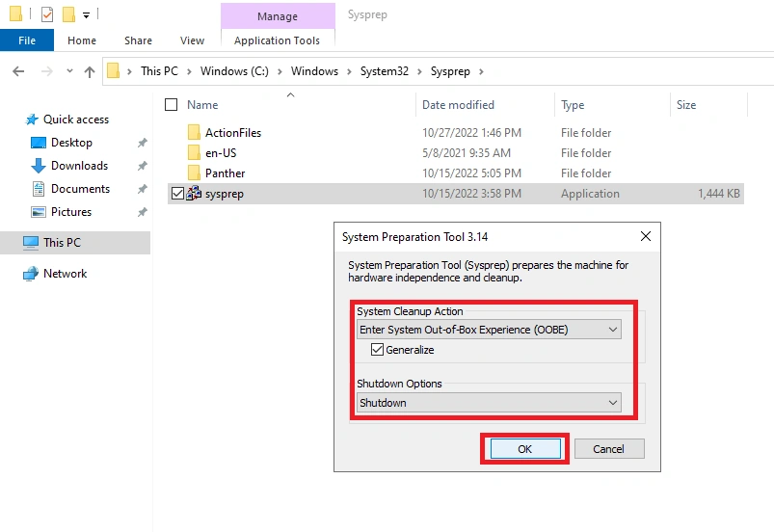The width and height of the screenshot is (774, 532).
Task: Switch to the Share ribbon tab
Action: (138, 40)
